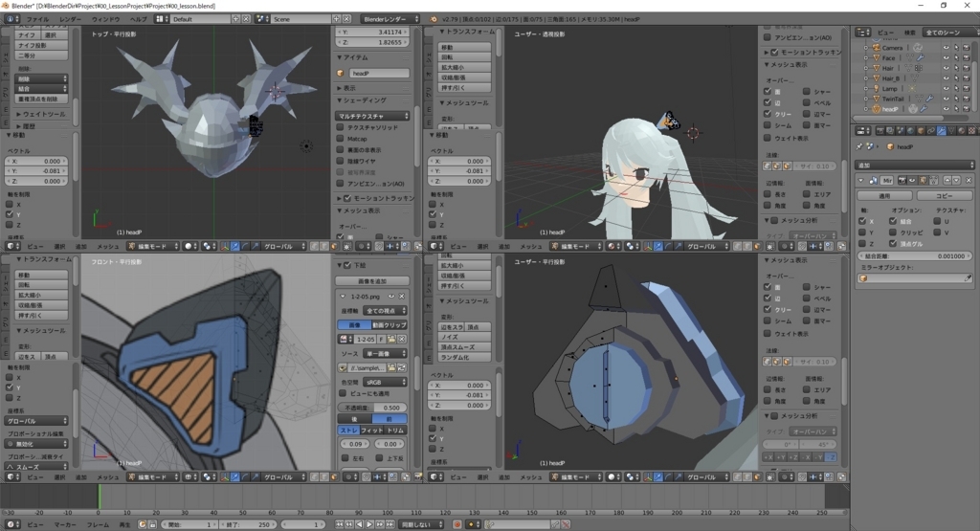
Task: Open the World tab in properties editor
Action: [911, 131]
